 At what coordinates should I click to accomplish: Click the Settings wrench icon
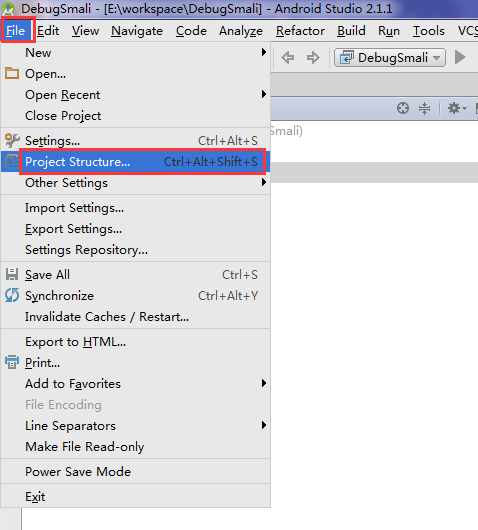[11, 141]
